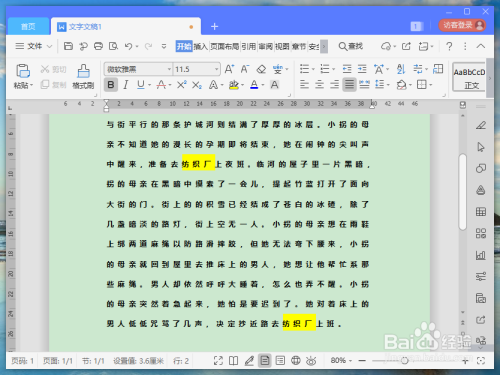Click the Format Painter brush
This screenshot has width=500, height=375.
coord(83,71)
